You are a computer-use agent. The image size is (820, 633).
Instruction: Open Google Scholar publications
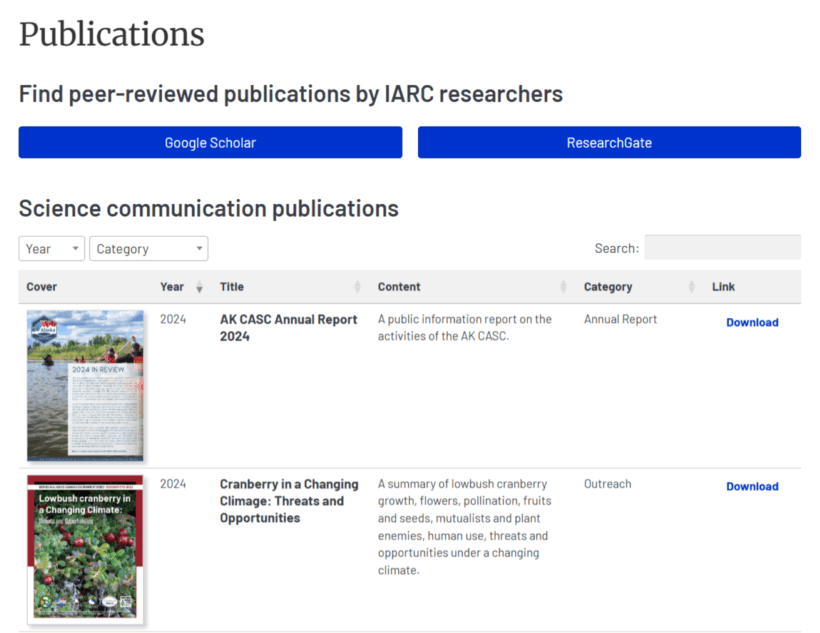[x=210, y=143]
